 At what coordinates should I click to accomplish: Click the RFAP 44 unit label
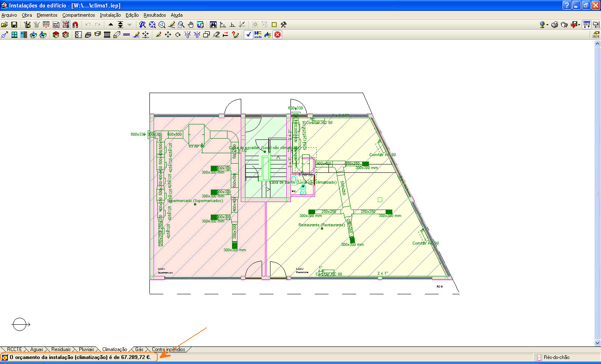point(197,147)
